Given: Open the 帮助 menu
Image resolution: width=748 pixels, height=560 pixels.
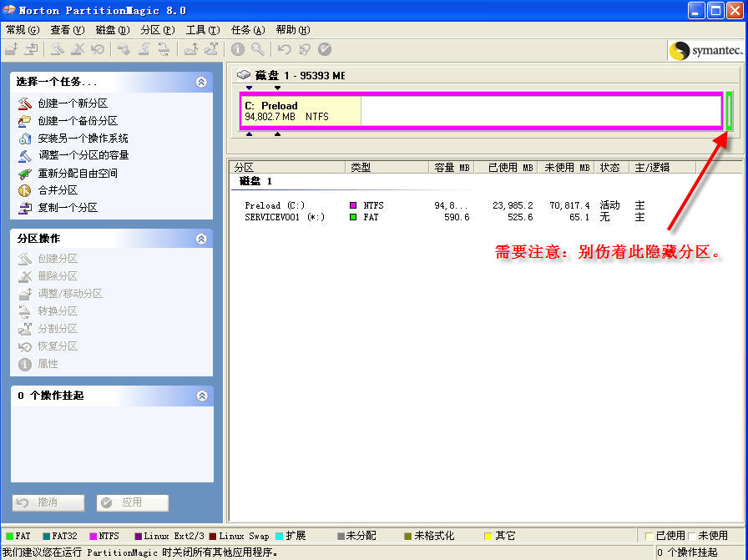Looking at the screenshot, I should click(x=293, y=30).
